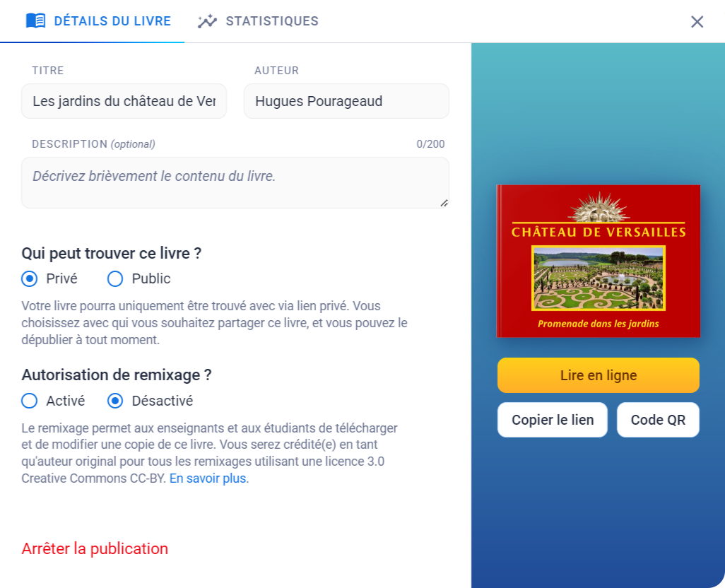The height and width of the screenshot is (588, 725).
Task: Click the Château de Versailles book cover
Action: click(599, 261)
